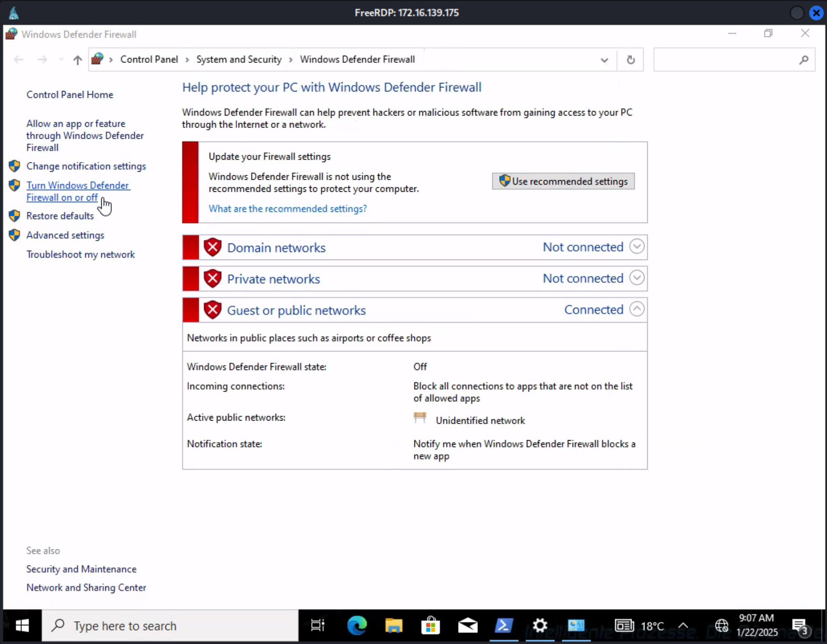827x644 pixels.
Task: Click the search magnifier icon
Action: 804,60
